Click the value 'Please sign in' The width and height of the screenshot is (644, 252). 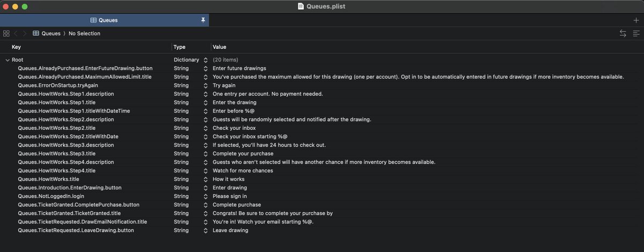click(230, 196)
